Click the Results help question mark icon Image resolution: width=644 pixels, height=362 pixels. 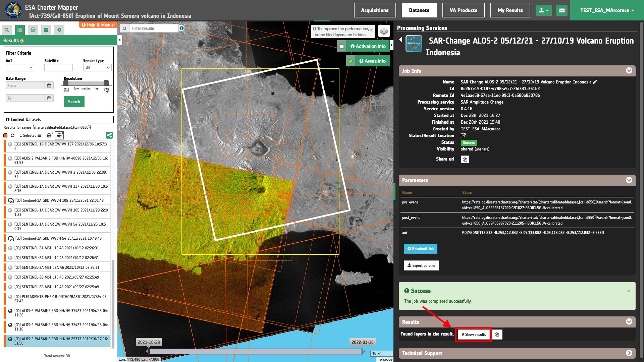[22, 41]
